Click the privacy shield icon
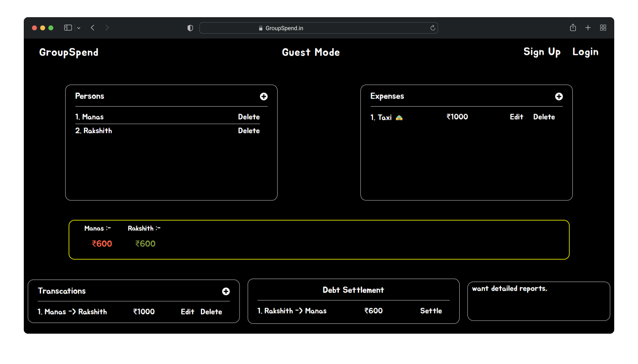Screen dimensions: 638x364 (x=190, y=28)
